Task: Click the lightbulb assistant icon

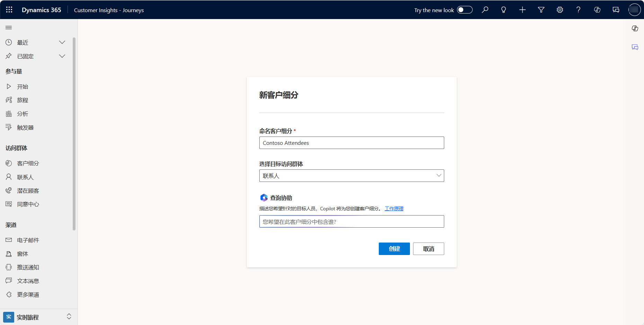Action: 504,10
